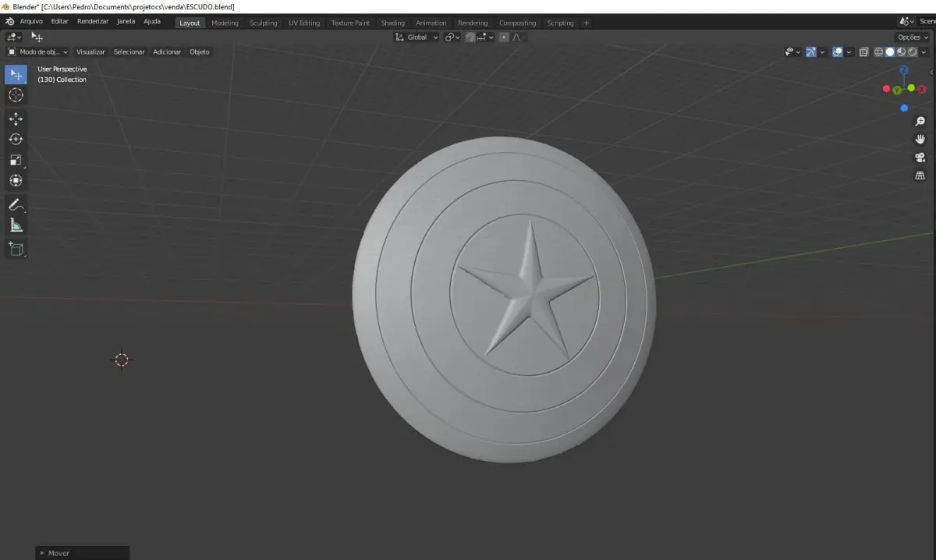Switch to solid viewport shading
This screenshot has height=560, width=936.
click(x=890, y=51)
